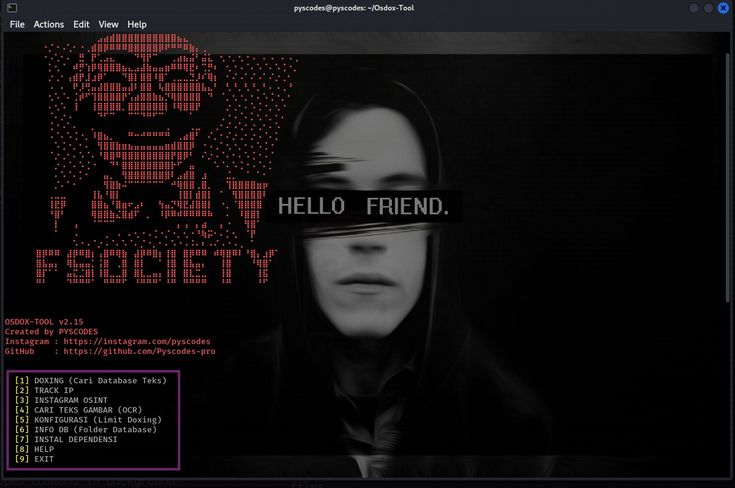This screenshot has height=488, width=735.
Task: Click the HELLO FRIEND. banner text
Action: 363,207
